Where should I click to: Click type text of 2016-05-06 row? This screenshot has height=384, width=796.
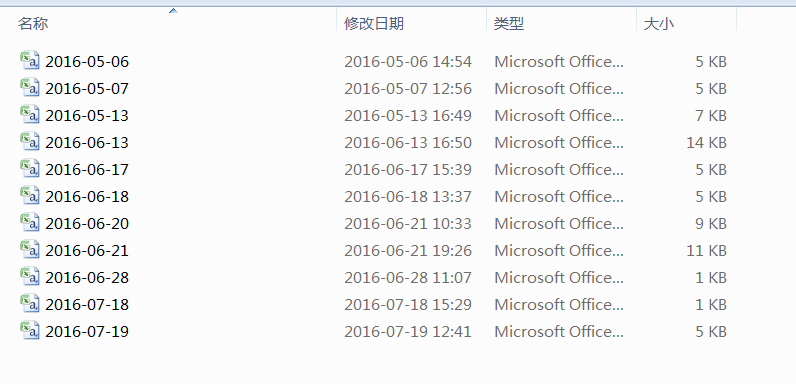559,61
